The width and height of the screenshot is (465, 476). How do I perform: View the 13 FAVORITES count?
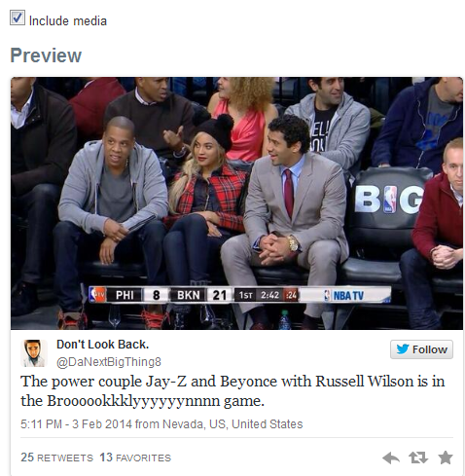135,458
